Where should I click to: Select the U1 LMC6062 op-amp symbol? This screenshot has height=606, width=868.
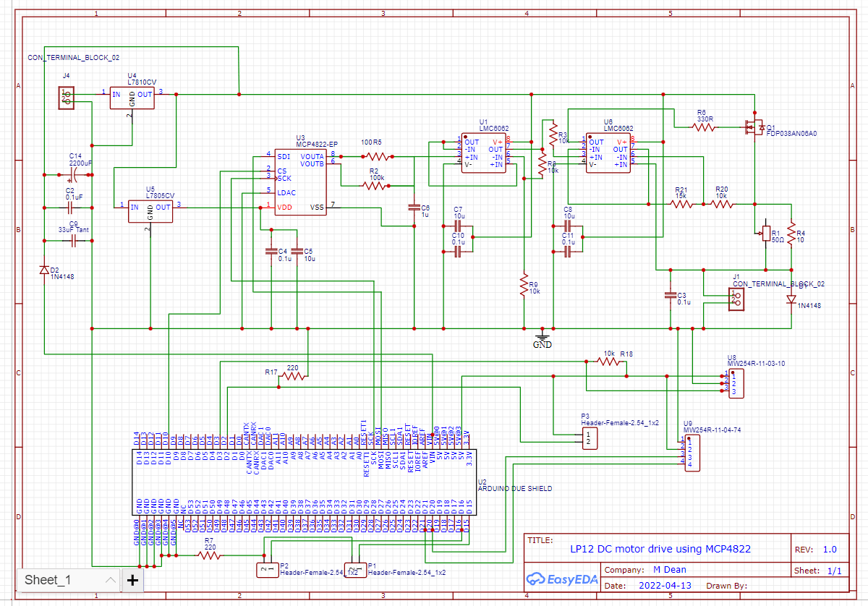(x=484, y=153)
